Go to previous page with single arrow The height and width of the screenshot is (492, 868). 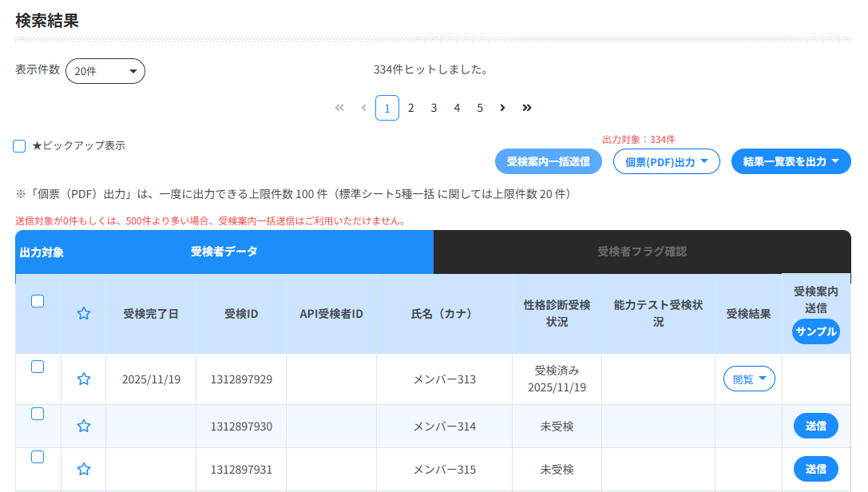coord(364,108)
